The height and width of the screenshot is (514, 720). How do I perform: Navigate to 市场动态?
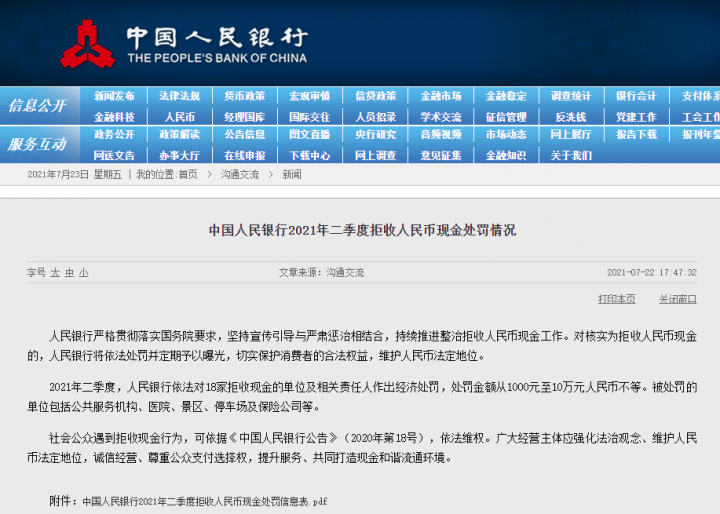[506, 135]
